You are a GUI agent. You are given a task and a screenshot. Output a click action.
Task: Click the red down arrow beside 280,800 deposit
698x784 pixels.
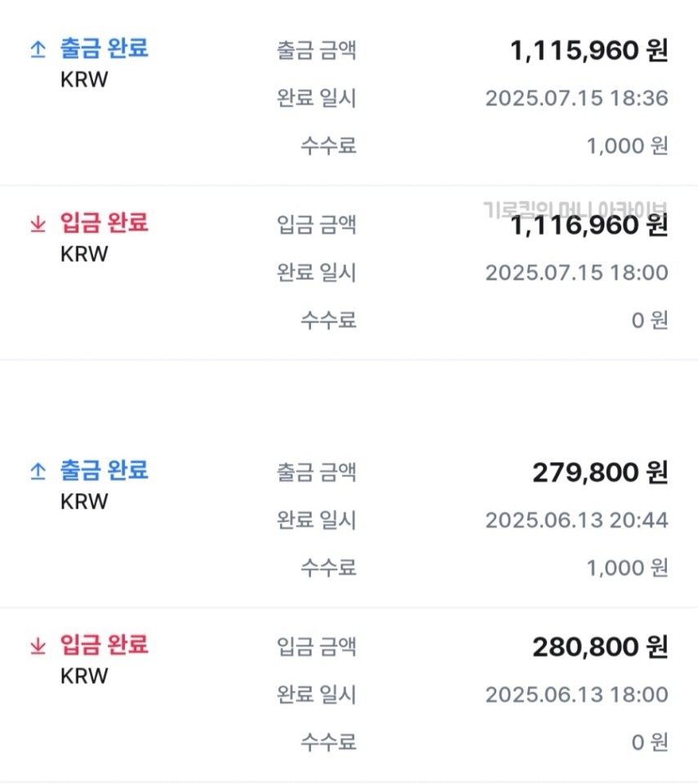point(38,645)
